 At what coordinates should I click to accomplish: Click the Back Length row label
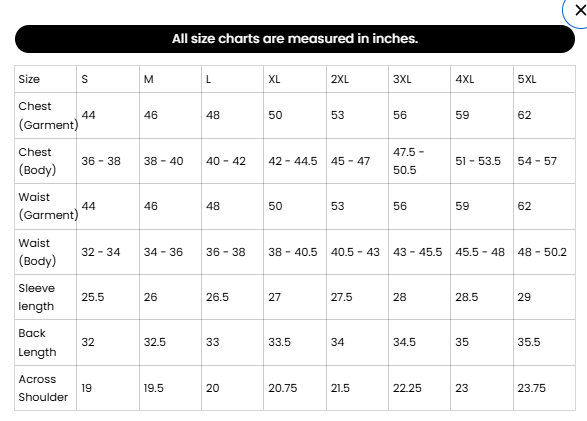46,343
